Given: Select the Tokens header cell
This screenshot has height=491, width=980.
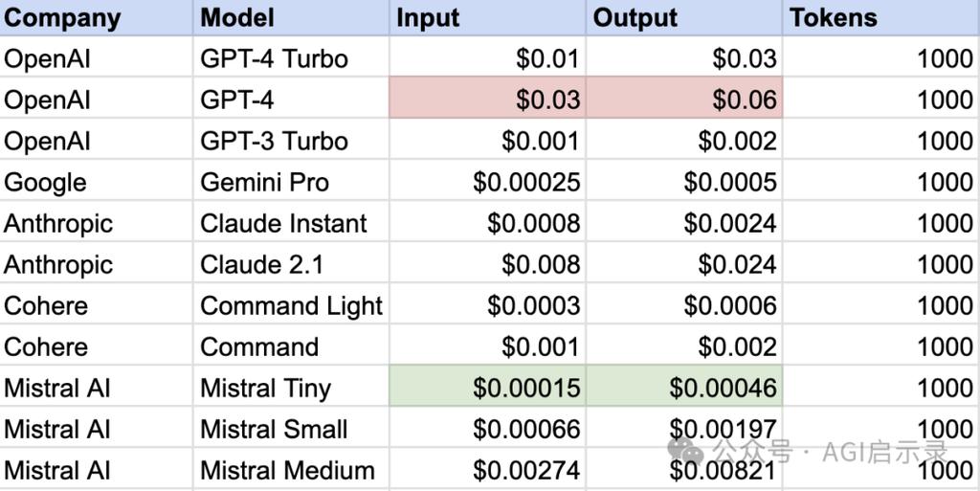Looking at the screenshot, I should point(881,17).
